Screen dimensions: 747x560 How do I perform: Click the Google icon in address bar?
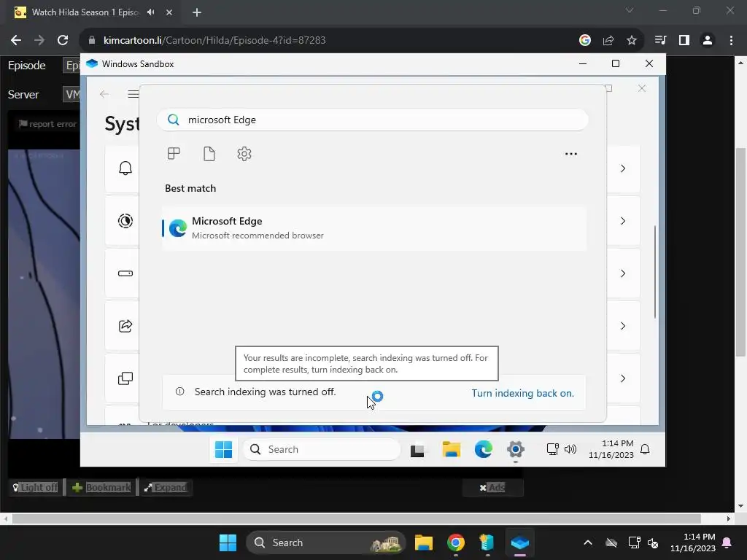[x=585, y=41]
